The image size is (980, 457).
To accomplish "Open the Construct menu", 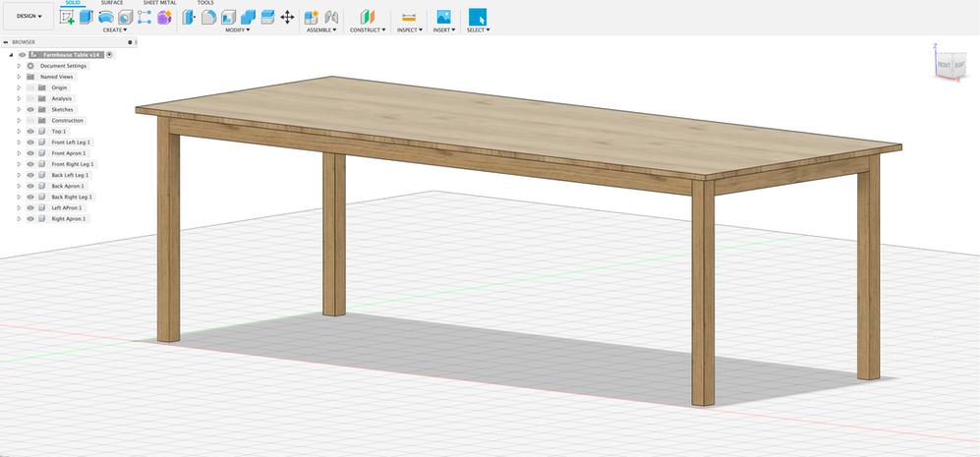I will [366, 30].
